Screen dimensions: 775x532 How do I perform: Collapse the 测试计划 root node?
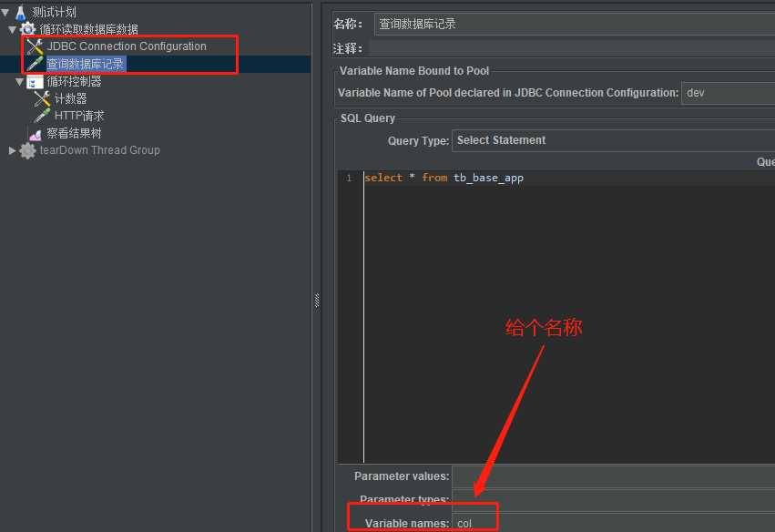click(x=5, y=12)
